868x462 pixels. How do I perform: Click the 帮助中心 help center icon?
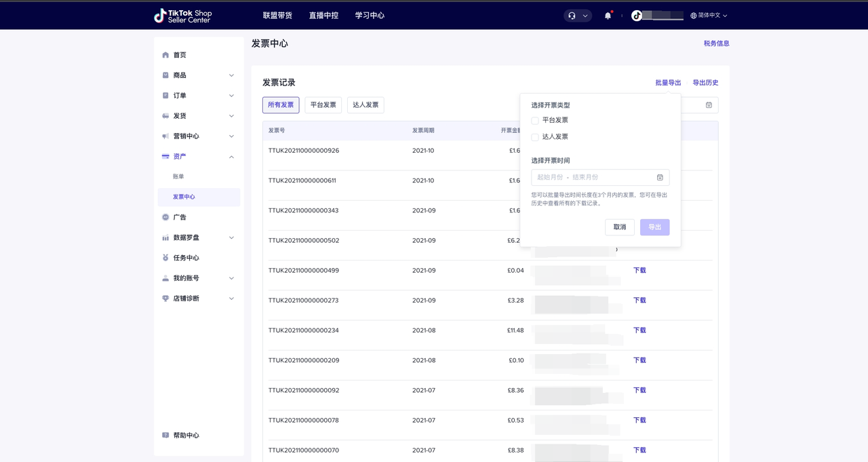[165, 436]
